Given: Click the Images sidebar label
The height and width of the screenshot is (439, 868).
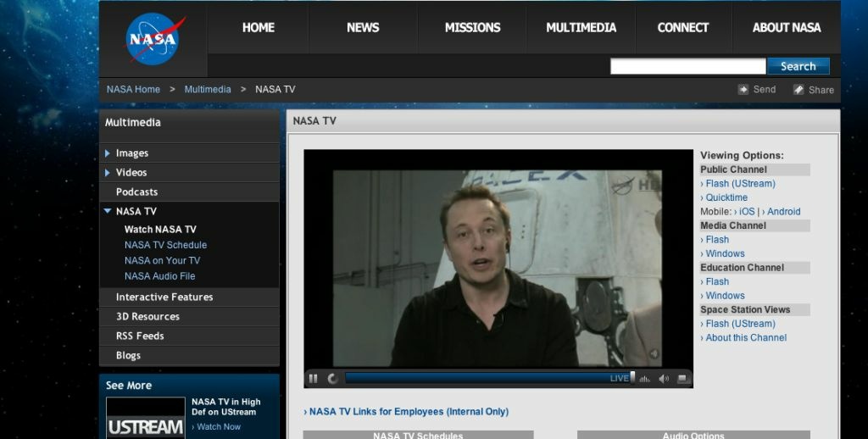Looking at the screenshot, I should point(131,153).
